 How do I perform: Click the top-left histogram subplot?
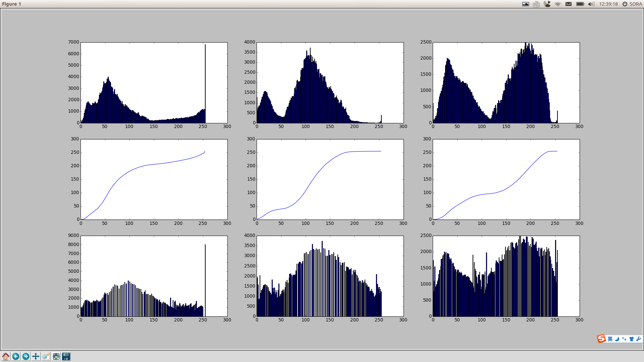pyautogui.click(x=154, y=82)
